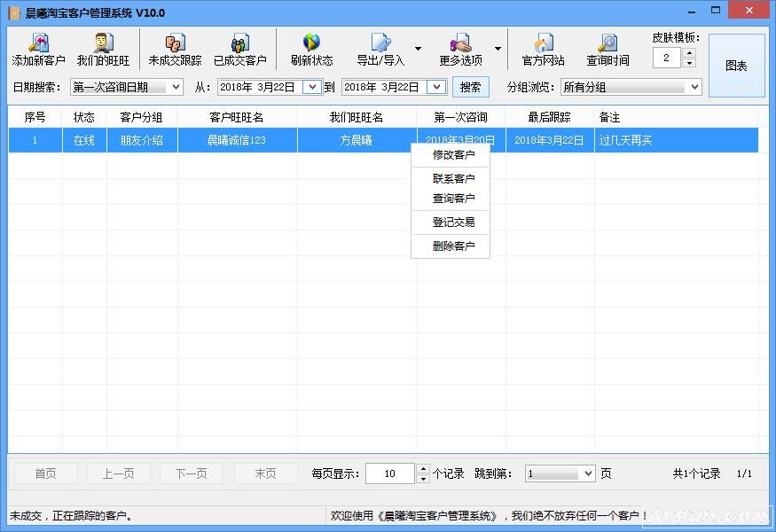Screen dimensions: 776x532
Task: Select 删除客户 in the context menu
Action: point(453,246)
